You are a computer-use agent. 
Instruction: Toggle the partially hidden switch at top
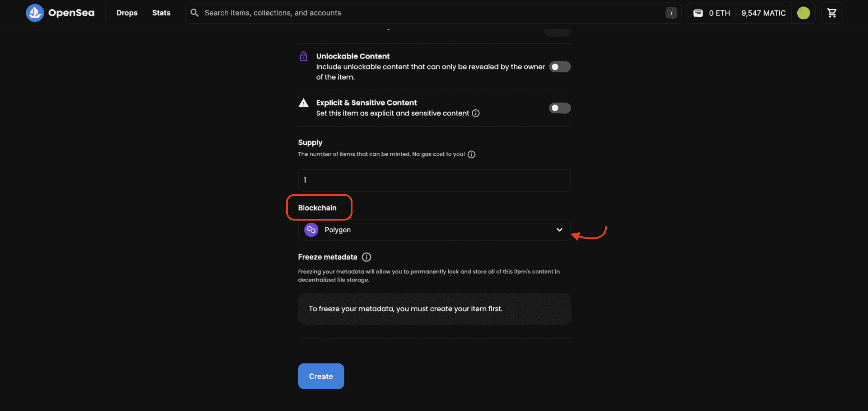pos(557,32)
